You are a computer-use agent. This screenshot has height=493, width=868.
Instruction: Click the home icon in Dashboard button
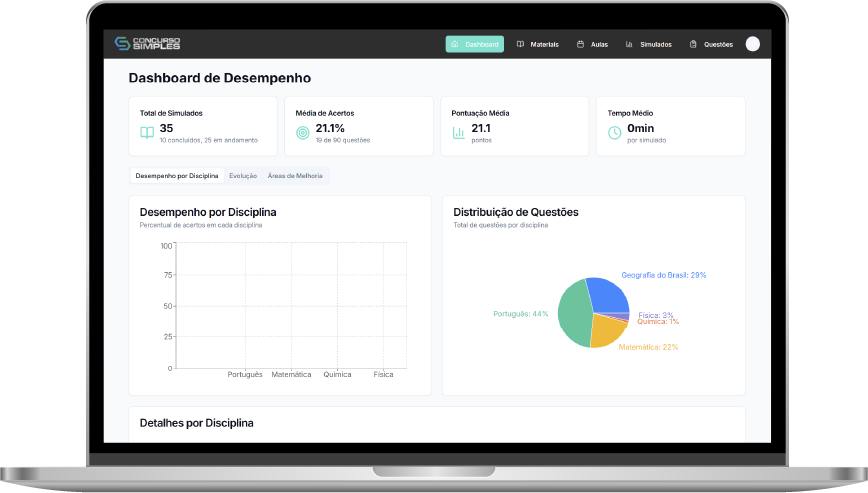454,44
